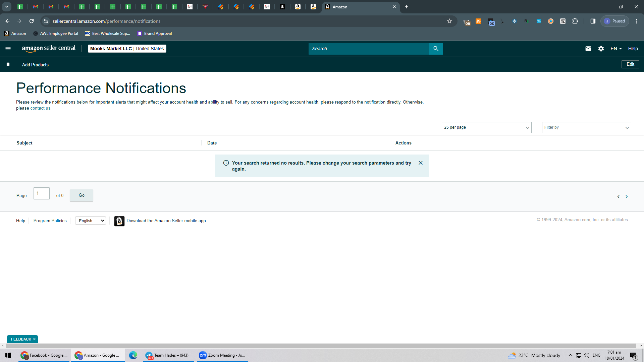Screen dimensions: 644x362
Task: Click the Go pagination button
Action: (82, 195)
